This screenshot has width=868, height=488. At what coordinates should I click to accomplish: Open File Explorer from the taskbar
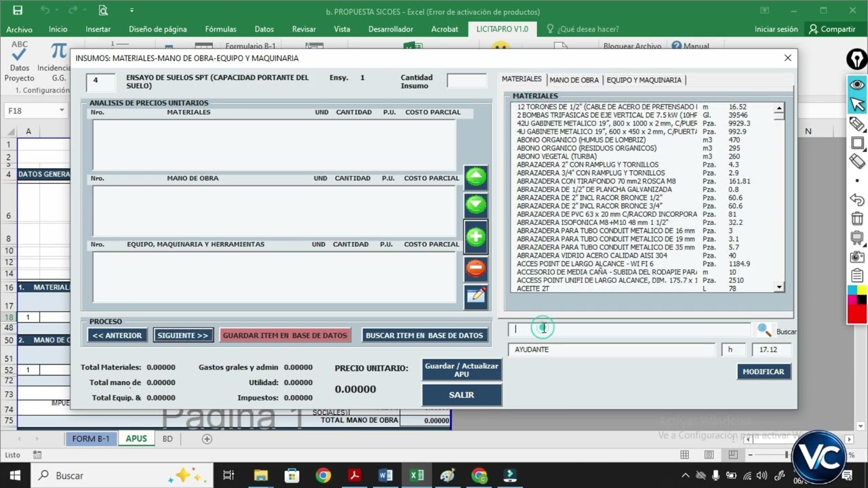(261, 475)
